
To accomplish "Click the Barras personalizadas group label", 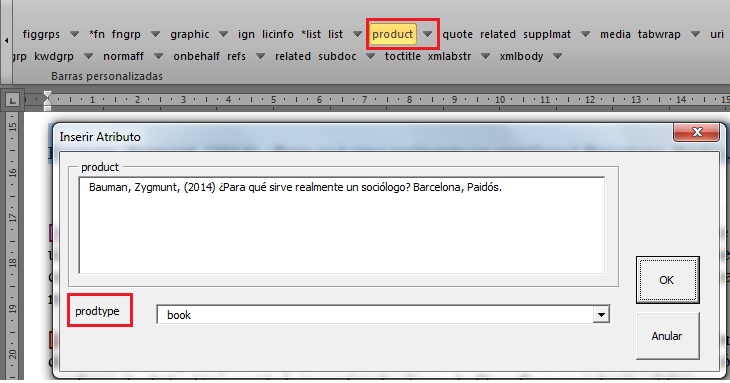I will point(107,76).
